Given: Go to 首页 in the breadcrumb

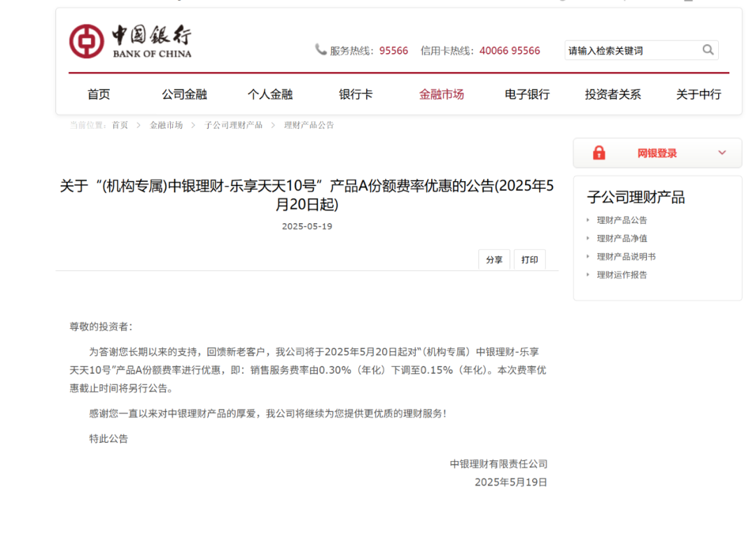Looking at the screenshot, I should (x=120, y=125).
